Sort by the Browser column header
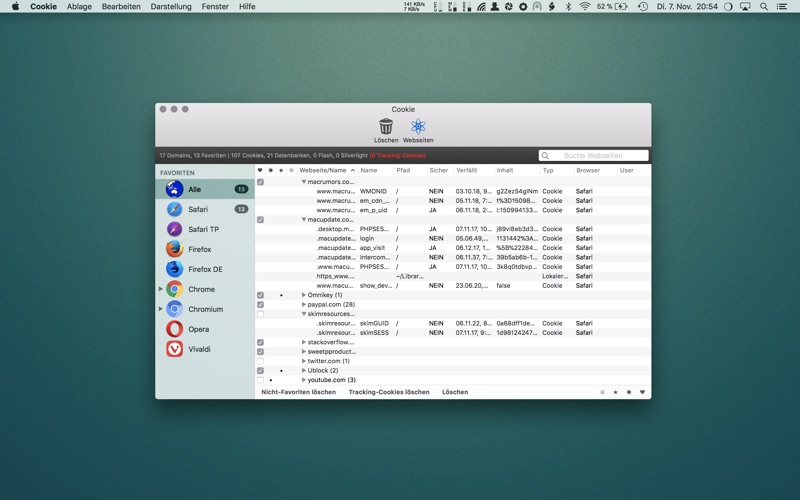Screen dimensions: 800x500 click(x=595, y=170)
